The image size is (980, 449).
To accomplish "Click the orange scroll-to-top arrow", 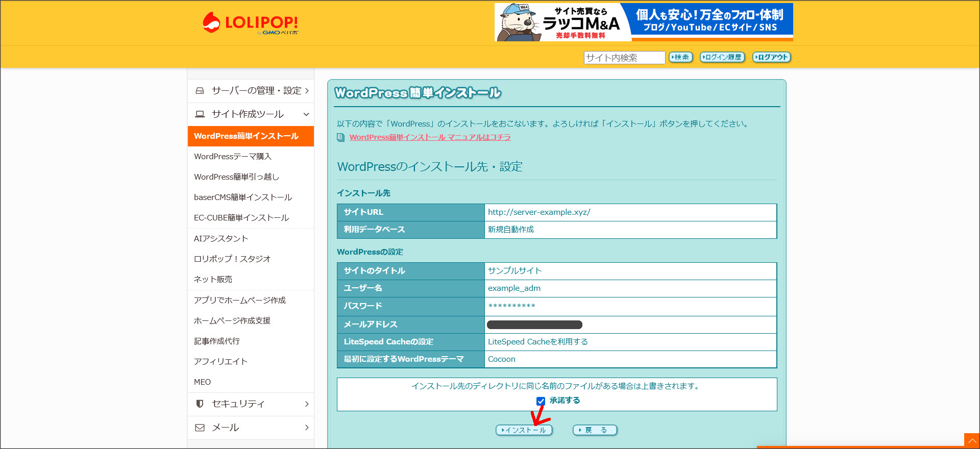I will pyautogui.click(x=972, y=441).
